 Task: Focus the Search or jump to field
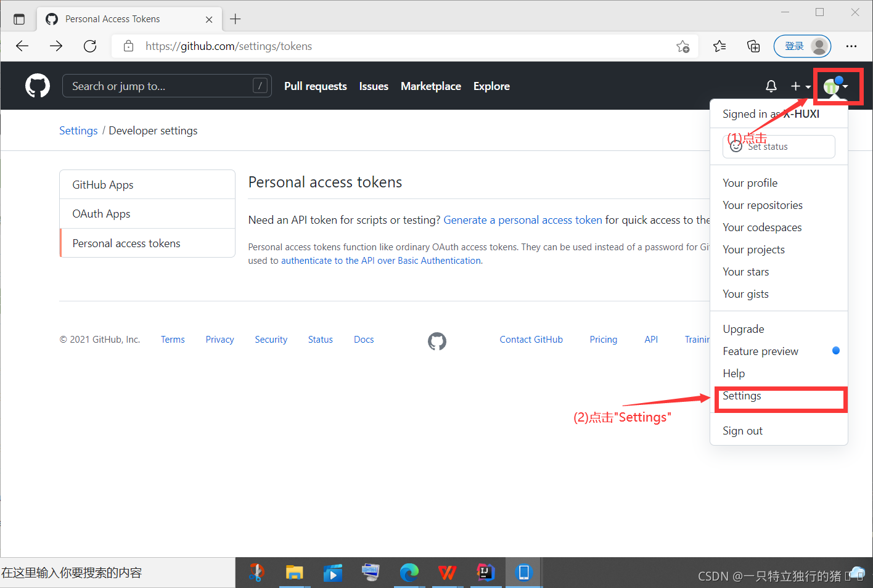[x=166, y=86]
